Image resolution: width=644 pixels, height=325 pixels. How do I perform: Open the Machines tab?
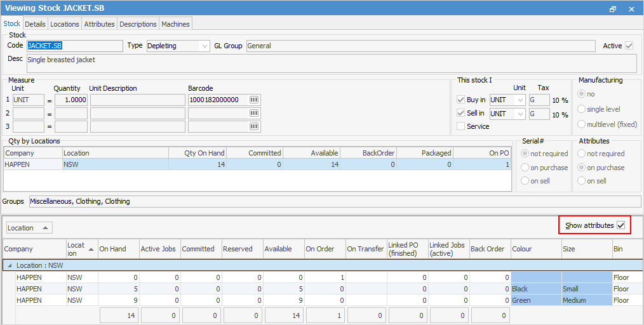pos(175,24)
